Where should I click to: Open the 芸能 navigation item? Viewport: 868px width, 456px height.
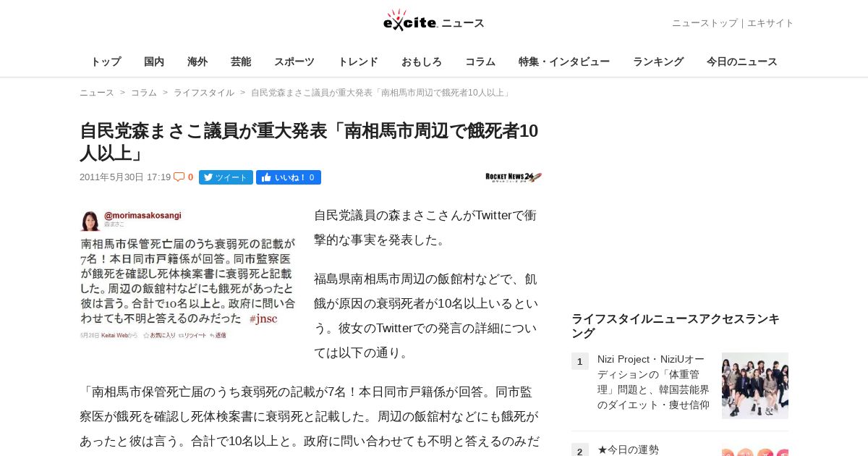(x=241, y=62)
